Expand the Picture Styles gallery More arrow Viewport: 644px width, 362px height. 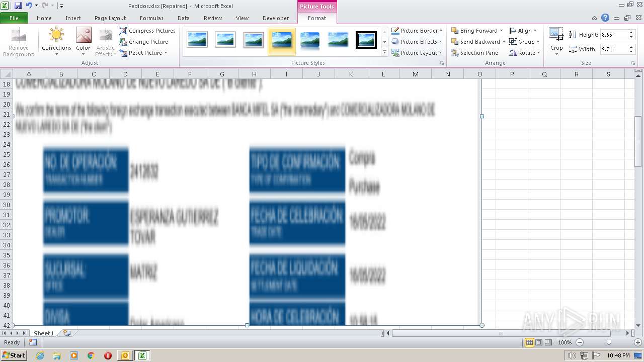(x=385, y=52)
